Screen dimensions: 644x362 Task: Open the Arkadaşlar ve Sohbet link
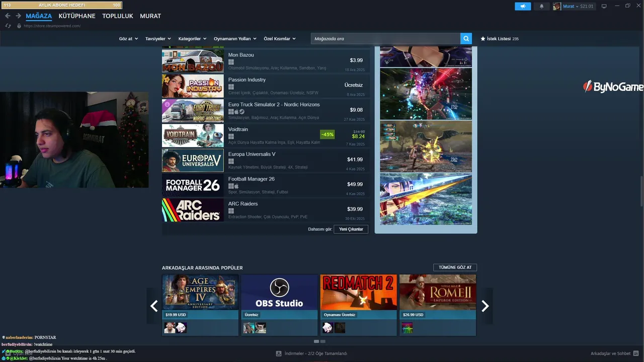pyautogui.click(x=610, y=353)
